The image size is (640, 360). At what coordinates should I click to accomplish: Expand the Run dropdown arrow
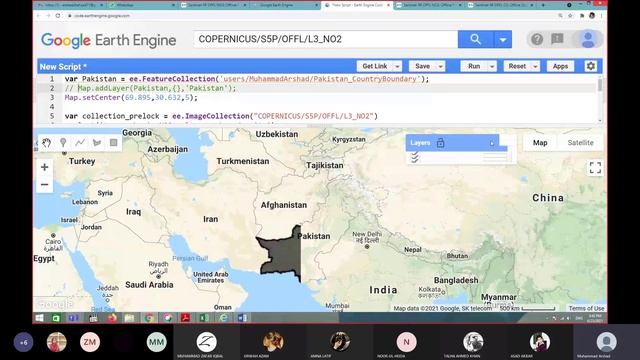pyautogui.click(x=492, y=66)
